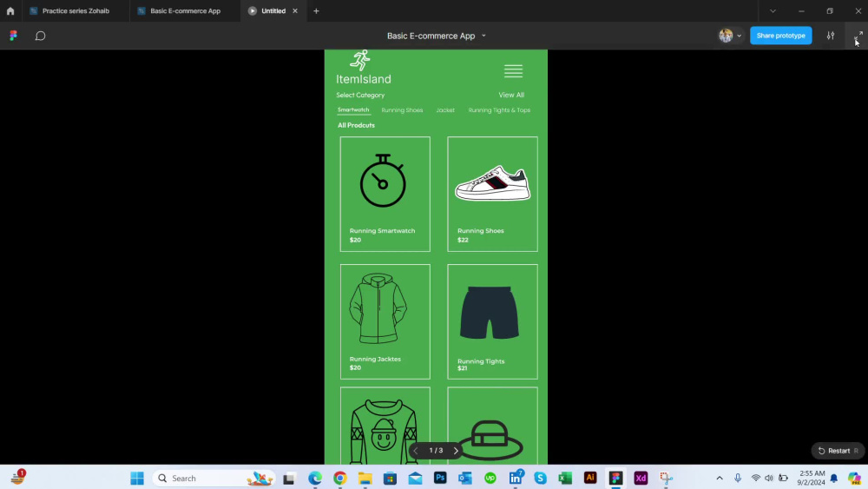The width and height of the screenshot is (868, 489).
Task: Open Windows Start menu
Action: [x=137, y=478]
